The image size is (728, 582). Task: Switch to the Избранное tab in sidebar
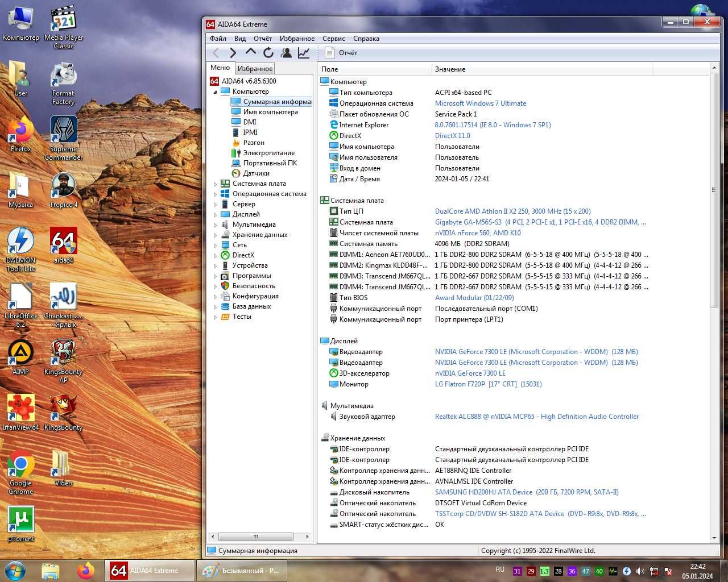coord(255,69)
